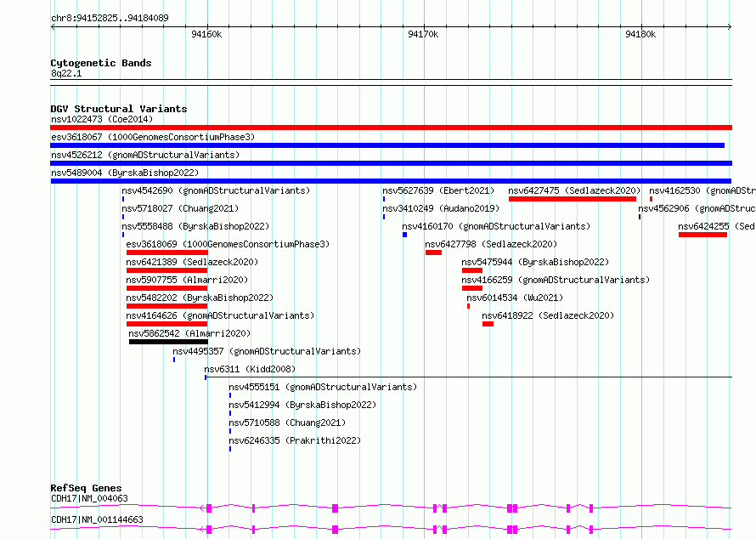Select the nsv6427475 (Sedlazeck2020) label
The width and height of the screenshot is (756, 539).
[x=574, y=190]
